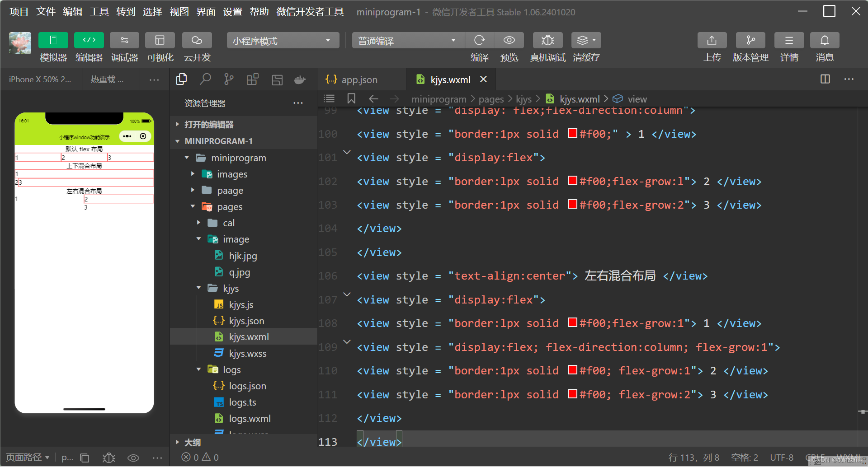Open version management
The height and width of the screenshot is (467, 868).
[750, 40]
